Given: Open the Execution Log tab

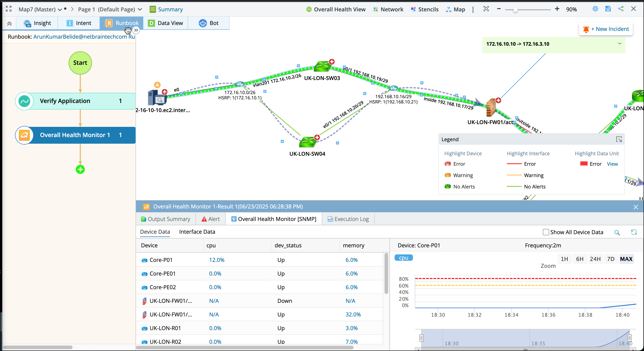Looking at the screenshot, I should pos(348,219).
